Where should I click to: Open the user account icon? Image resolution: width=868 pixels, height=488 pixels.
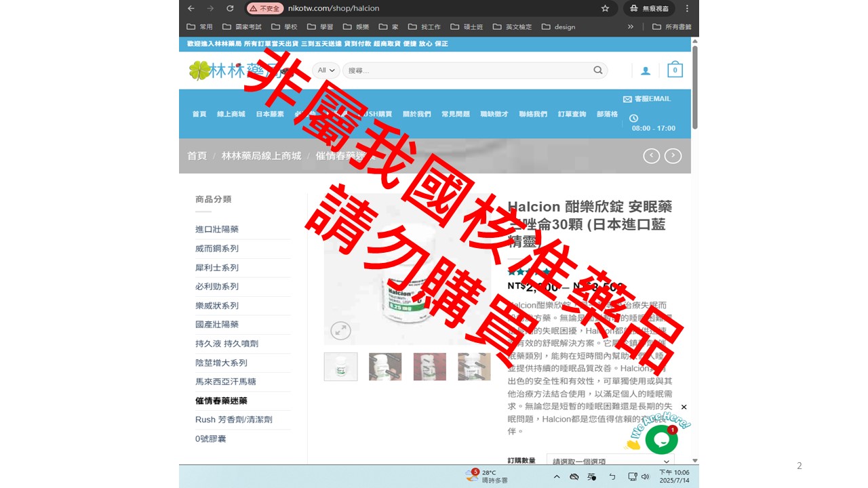point(645,70)
